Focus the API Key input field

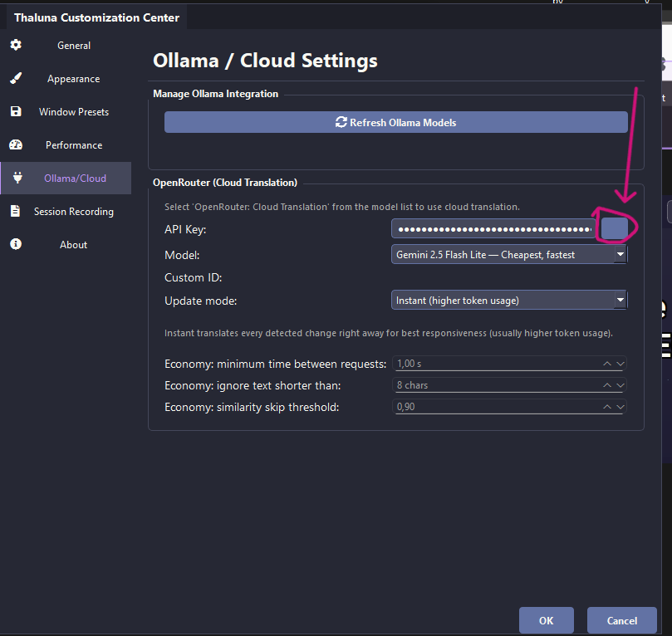[493, 228]
